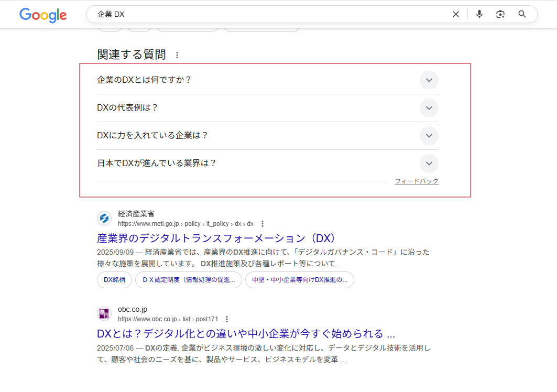Click the 経済産業省 site favicon

tap(104, 219)
